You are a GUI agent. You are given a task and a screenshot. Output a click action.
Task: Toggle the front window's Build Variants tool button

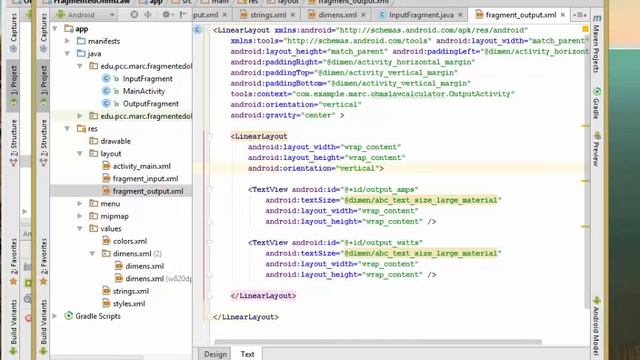coord(43,327)
